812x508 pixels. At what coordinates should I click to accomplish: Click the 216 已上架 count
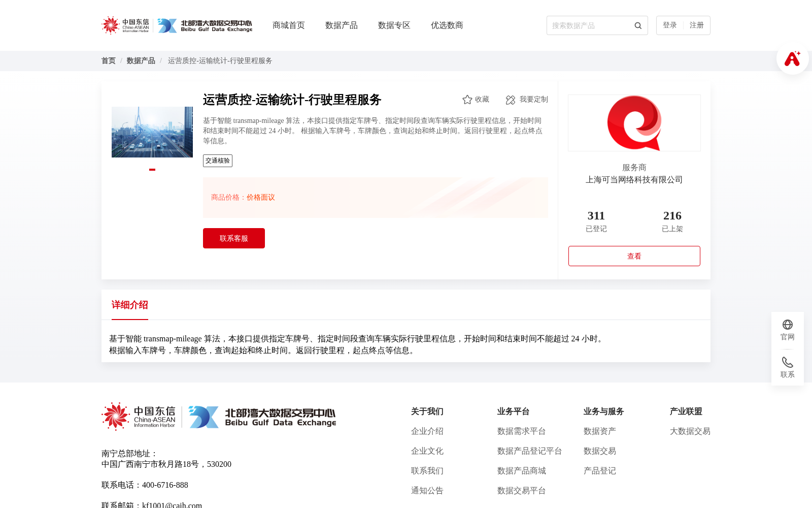click(672, 221)
